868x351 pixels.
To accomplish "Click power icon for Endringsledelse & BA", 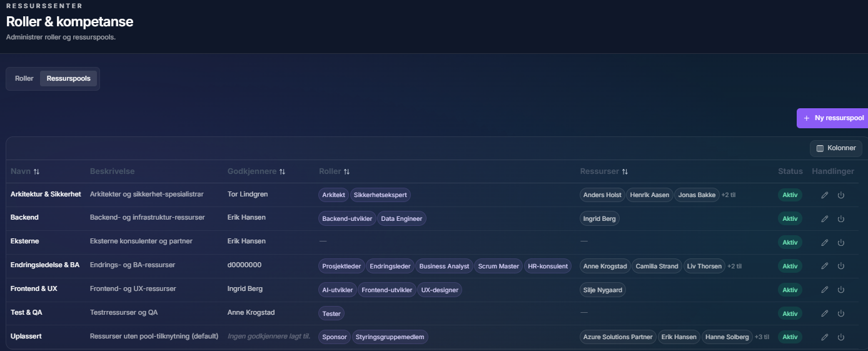I will tap(841, 266).
